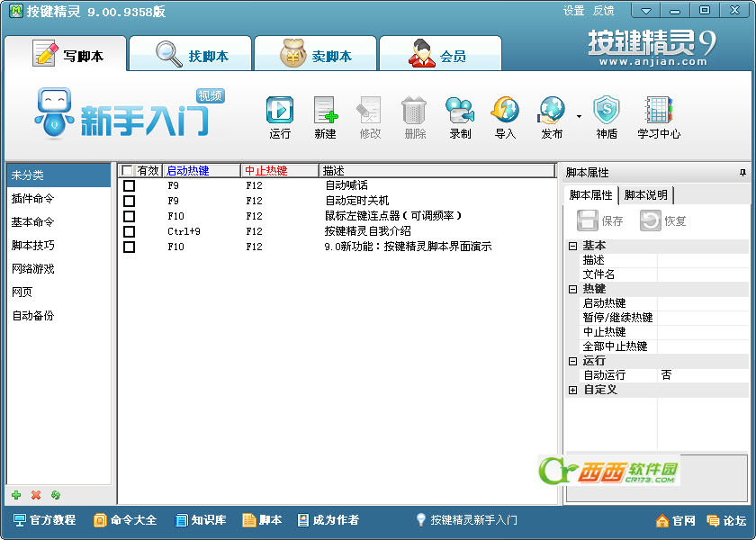Click the green add category icon
756x540 pixels.
pyautogui.click(x=16, y=495)
